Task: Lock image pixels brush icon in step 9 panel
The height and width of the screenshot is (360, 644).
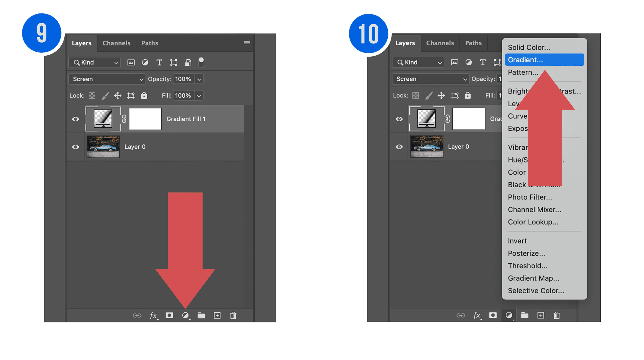Action: pos(105,96)
